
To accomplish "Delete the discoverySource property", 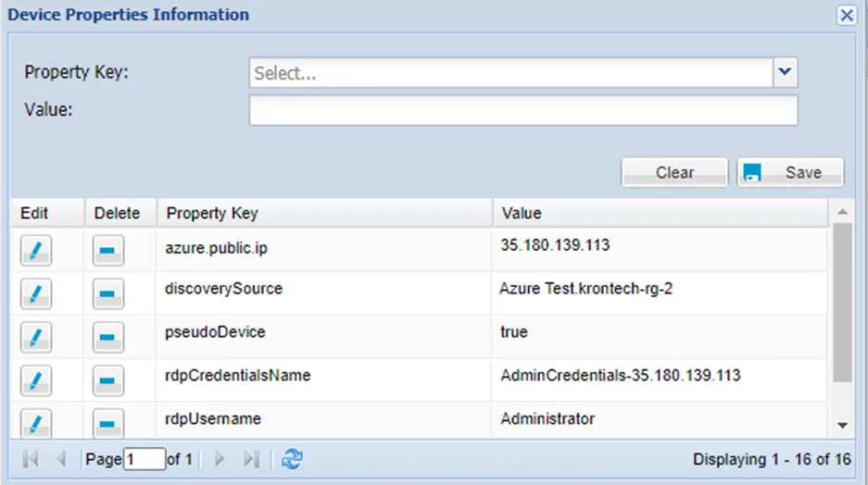I will click(x=108, y=293).
